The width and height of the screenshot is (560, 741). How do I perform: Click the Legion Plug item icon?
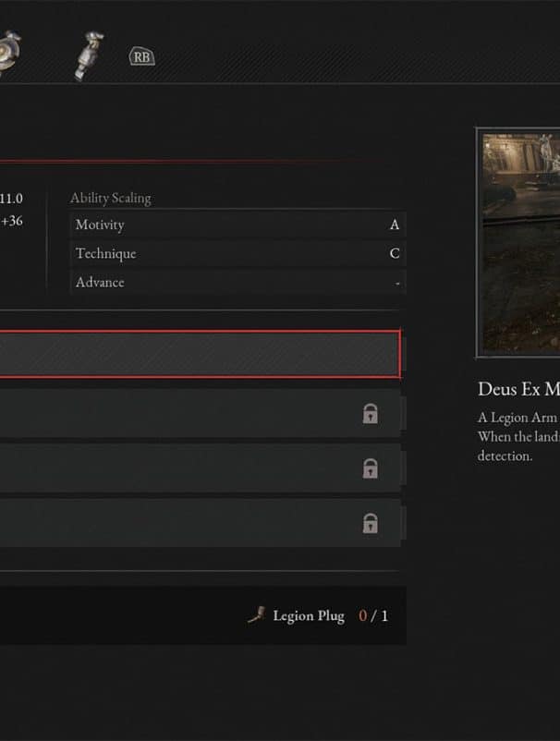pyautogui.click(x=257, y=615)
